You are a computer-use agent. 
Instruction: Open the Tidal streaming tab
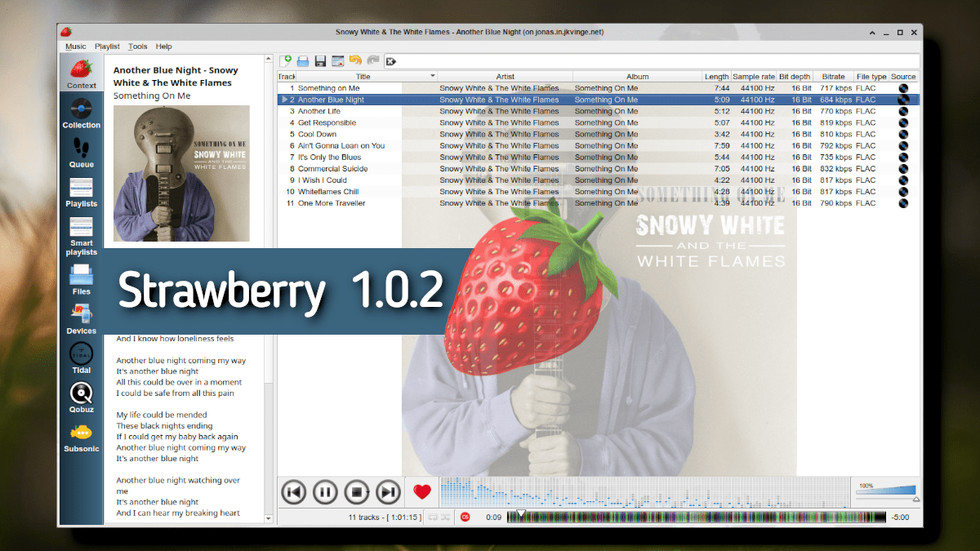pyautogui.click(x=81, y=358)
